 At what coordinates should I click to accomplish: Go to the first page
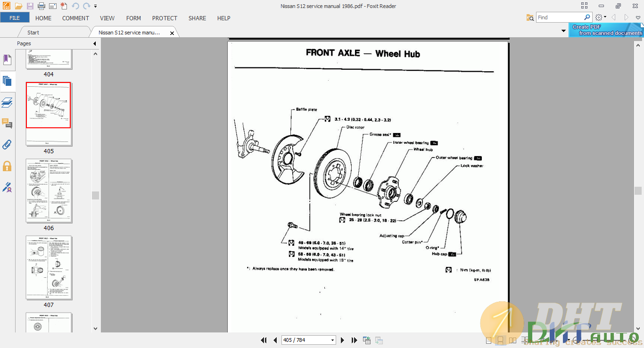click(264, 340)
